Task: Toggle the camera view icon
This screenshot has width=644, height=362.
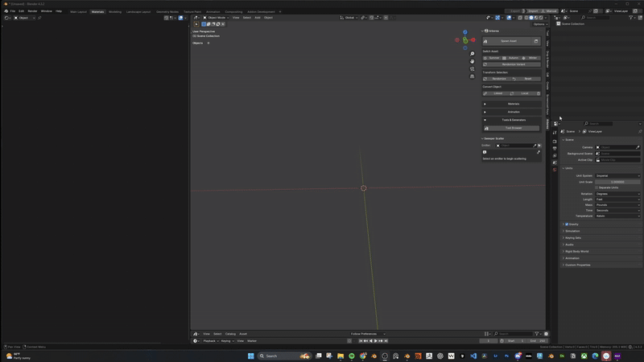Action: pos(472,69)
